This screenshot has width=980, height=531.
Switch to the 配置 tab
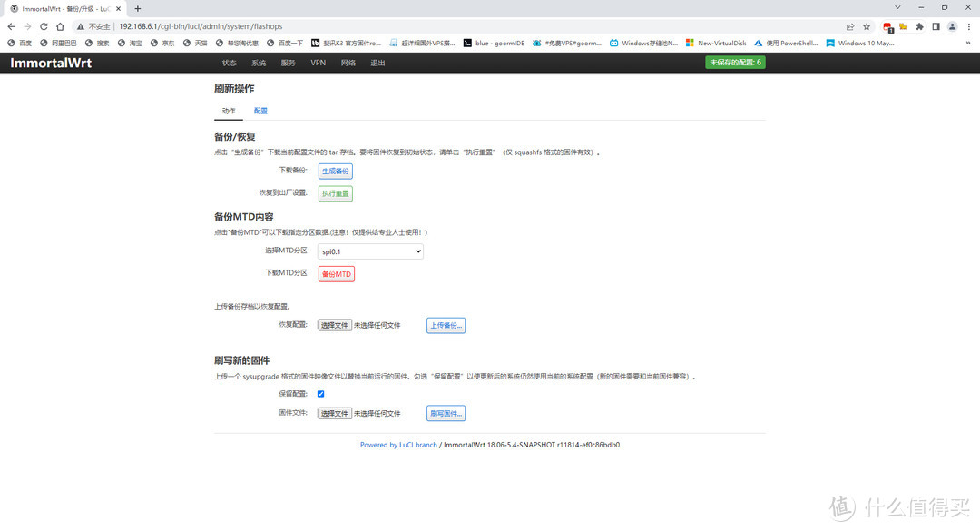260,111
